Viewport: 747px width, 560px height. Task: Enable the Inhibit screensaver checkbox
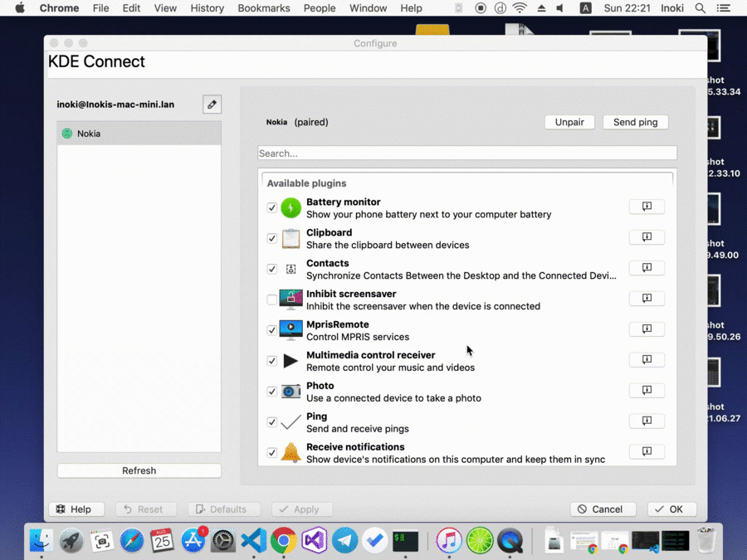coord(271,299)
